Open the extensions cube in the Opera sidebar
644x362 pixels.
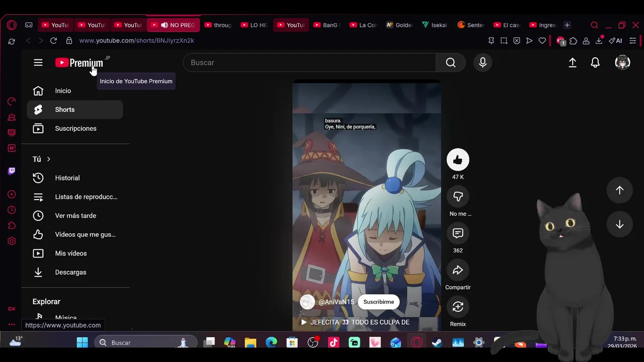click(x=12, y=225)
